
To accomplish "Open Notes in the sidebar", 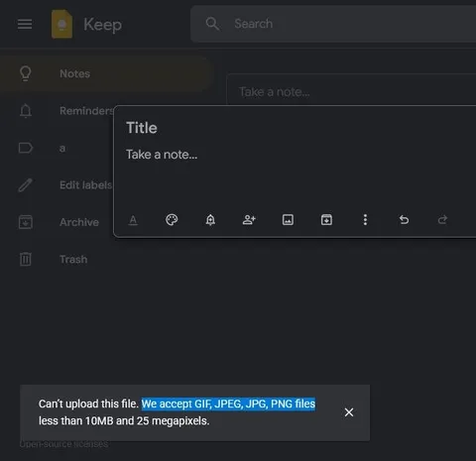I will click(x=106, y=73).
